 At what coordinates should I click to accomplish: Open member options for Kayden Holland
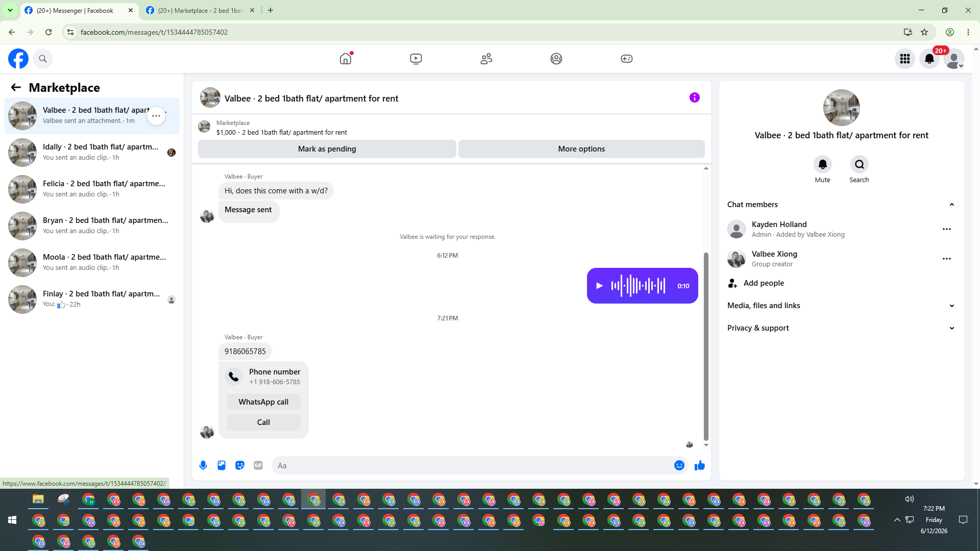[947, 229]
